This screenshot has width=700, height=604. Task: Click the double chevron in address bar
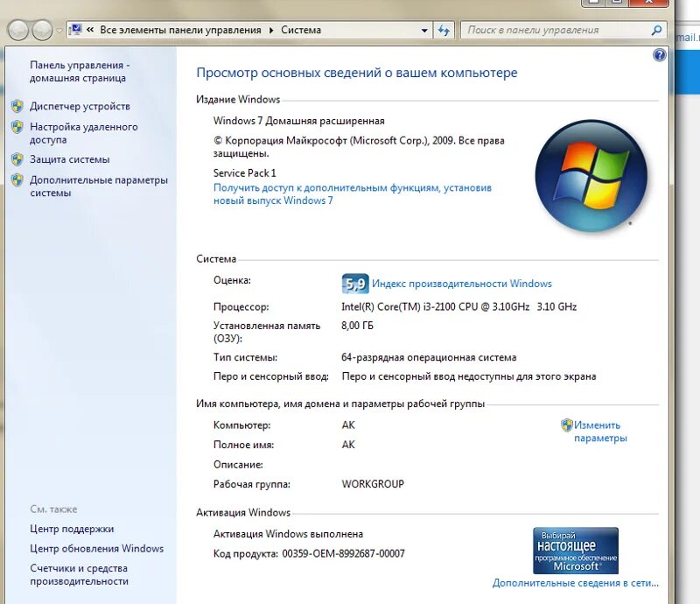click(90, 30)
